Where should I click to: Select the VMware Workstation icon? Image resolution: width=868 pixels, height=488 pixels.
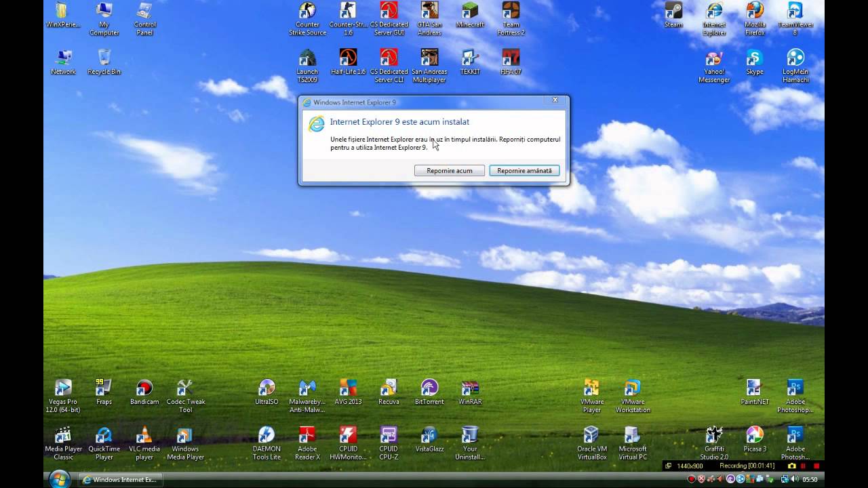pyautogui.click(x=633, y=396)
